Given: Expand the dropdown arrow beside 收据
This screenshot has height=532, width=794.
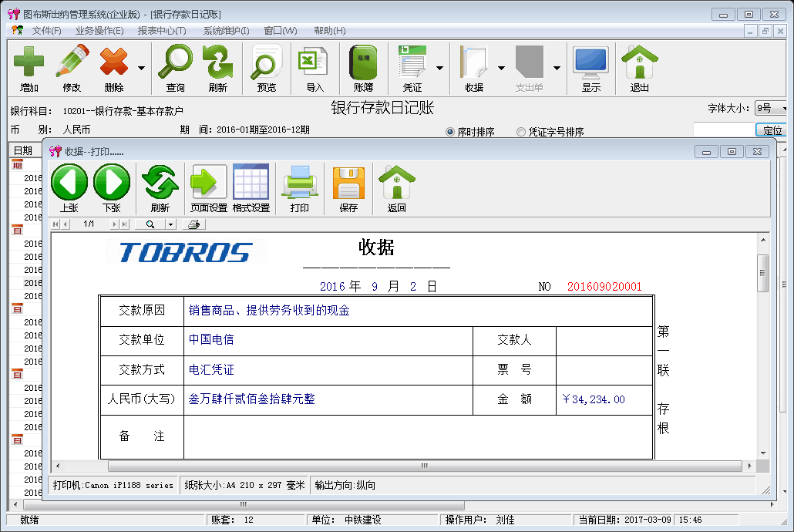Looking at the screenshot, I should click(501, 68).
